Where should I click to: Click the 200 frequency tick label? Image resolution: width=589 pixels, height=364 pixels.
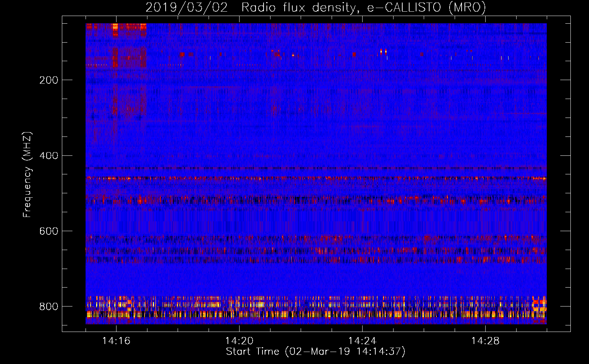pos(49,80)
